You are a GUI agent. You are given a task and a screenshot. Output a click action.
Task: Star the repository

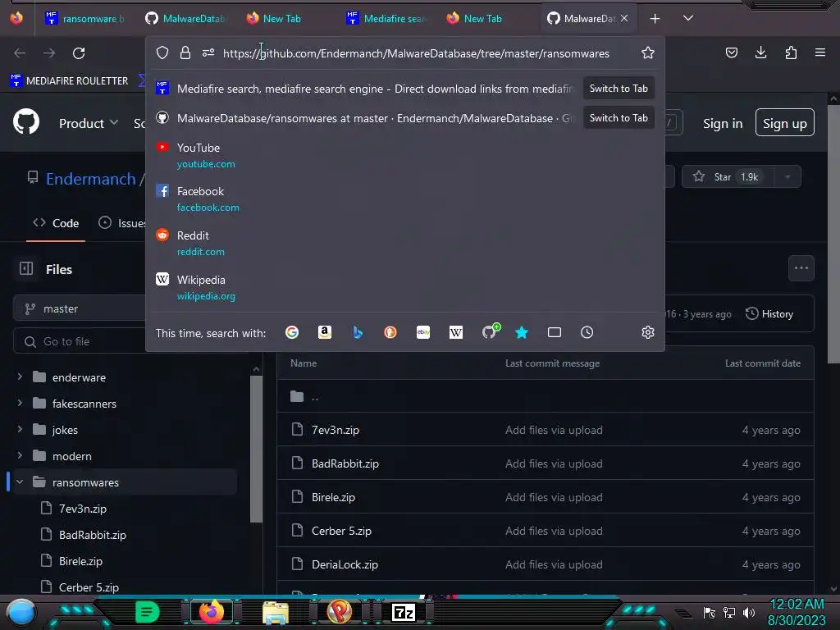[728, 177]
